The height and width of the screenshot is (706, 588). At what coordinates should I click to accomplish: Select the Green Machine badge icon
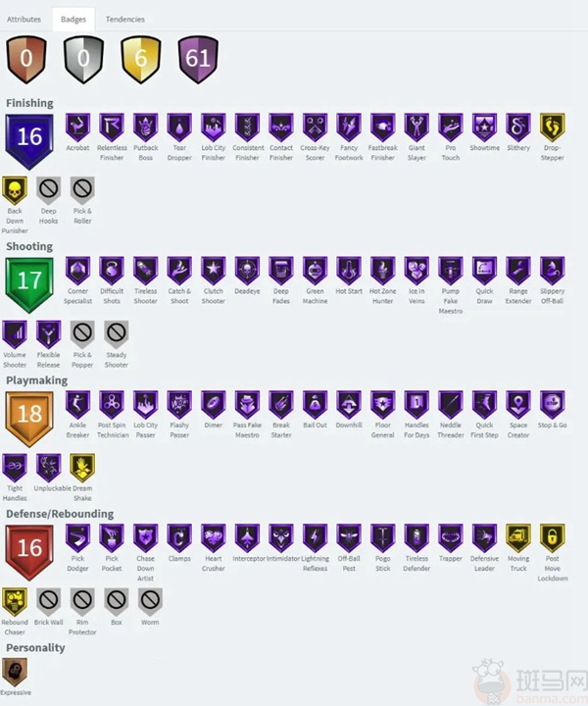[315, 271]
